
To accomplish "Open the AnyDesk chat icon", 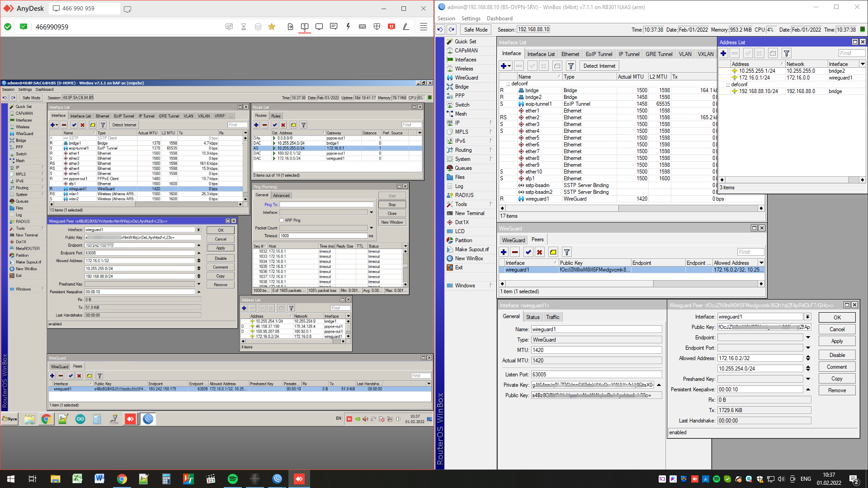I will click(x=334, y=27).
